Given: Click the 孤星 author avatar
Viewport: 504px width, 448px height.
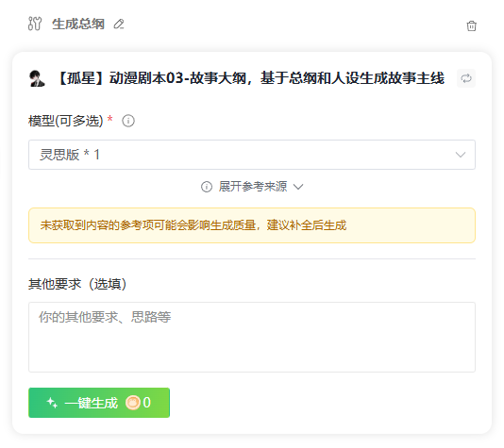Looking at the screenshot, I should coord(37,78).
